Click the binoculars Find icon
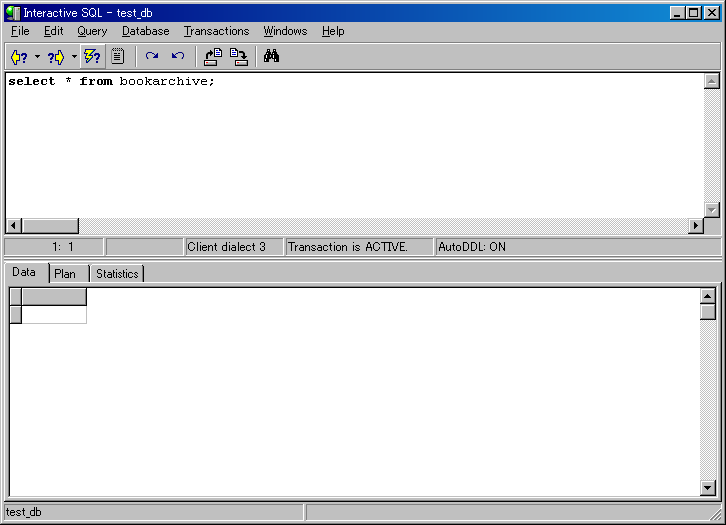The width and height of the screenshot is (726, 525). click(271, 57)
